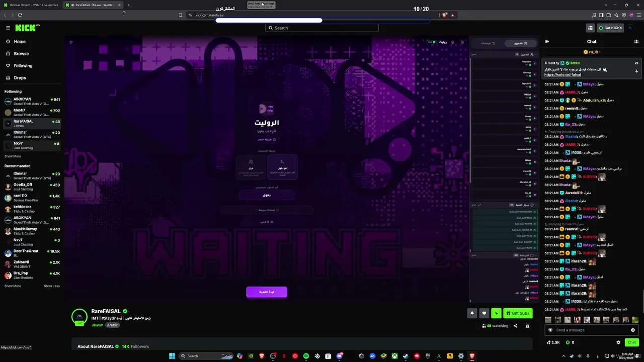Open ZaNouNi recommended channel
This screenshot has height=362, width=644.
point(32,264)
